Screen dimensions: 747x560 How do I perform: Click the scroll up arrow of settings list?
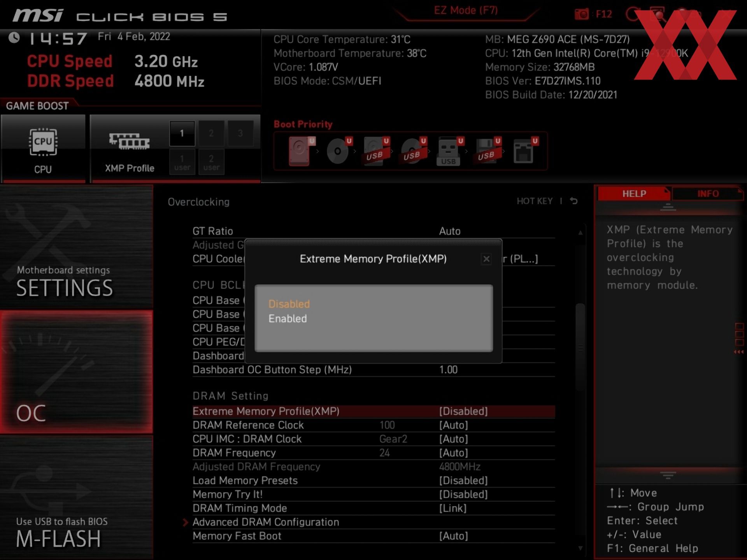point(580,233)
